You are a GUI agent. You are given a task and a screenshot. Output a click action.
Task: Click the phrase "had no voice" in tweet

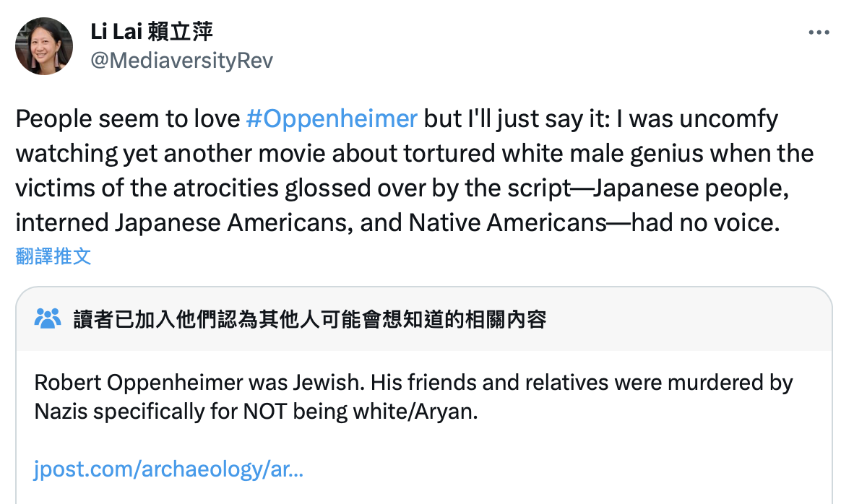706,223
